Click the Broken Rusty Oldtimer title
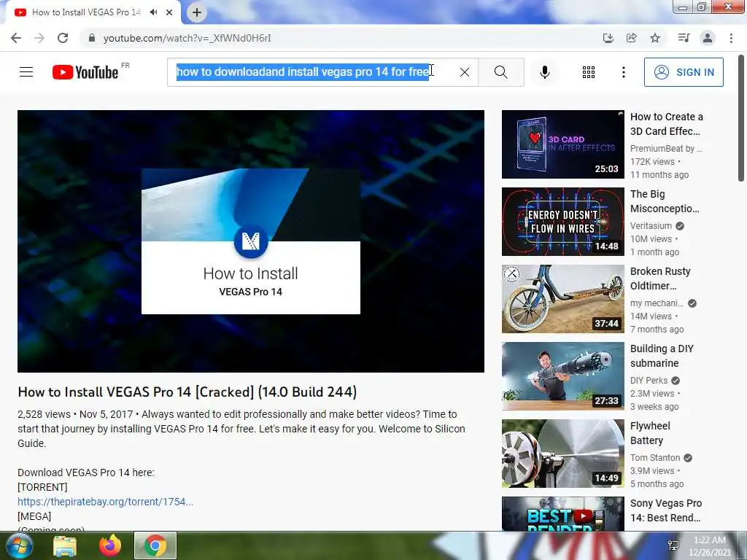The image size is (747, 560). point(660,278)
